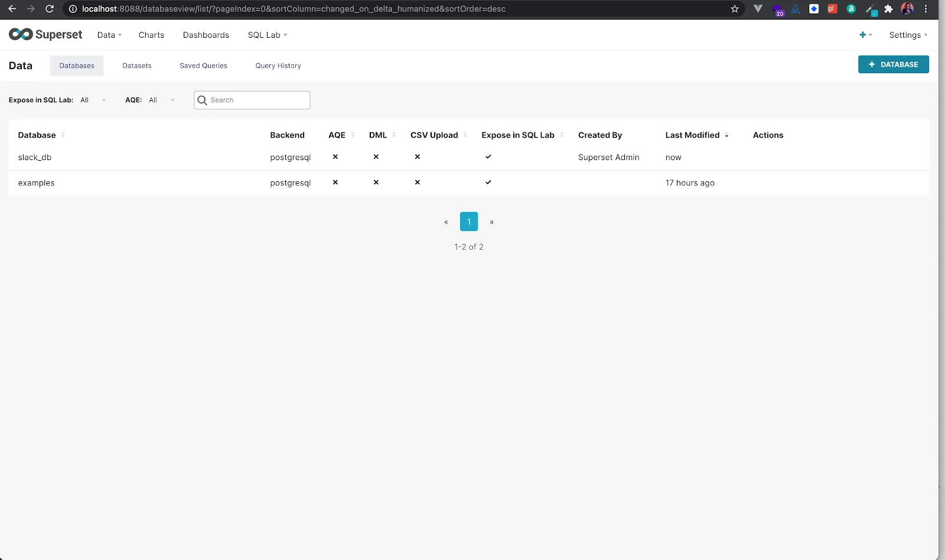Screen dimensions: 945x560
Task: Click the Todoist red extension icon
Action: coord(832,9)
